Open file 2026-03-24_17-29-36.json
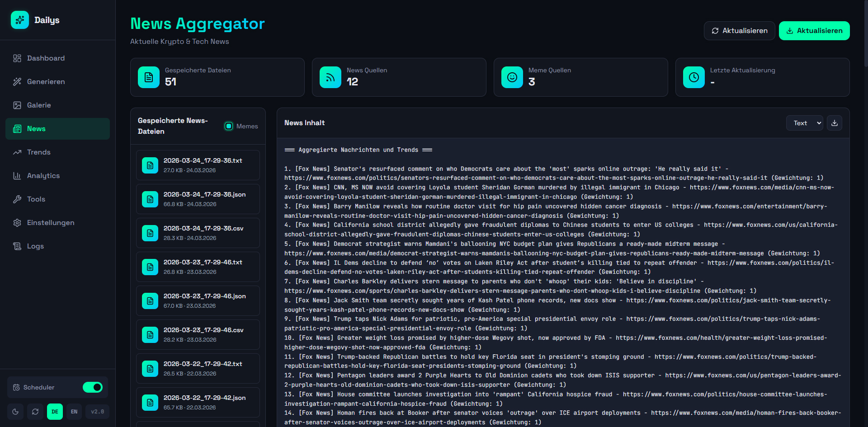This screenshot has height=427, width=868. tap(198, 199)
